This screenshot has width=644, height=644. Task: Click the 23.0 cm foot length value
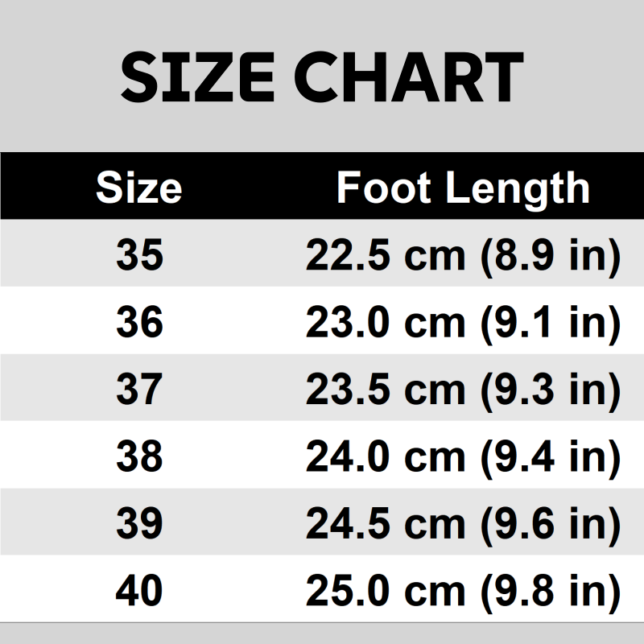(x=386, y=323)
